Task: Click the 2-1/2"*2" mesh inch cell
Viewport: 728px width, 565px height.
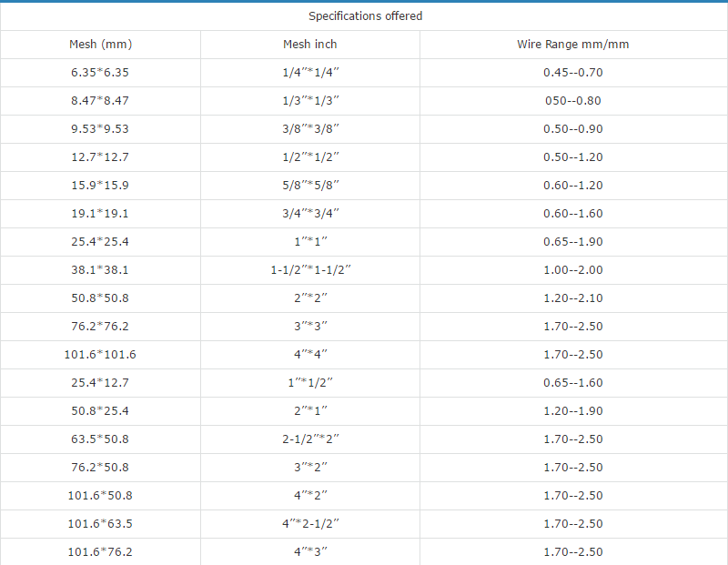Action: (308, 439)
